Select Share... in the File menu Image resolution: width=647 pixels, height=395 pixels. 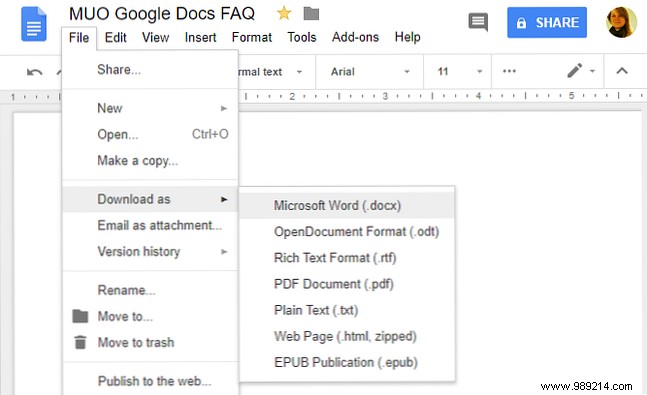click(150, 70)
